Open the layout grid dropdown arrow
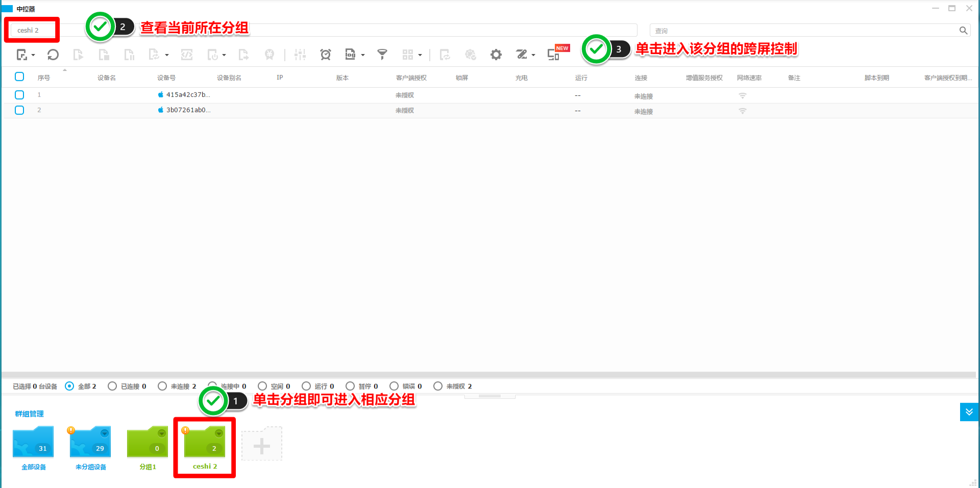Image resolution: width=980 pixels, height=488 pixels. [x=421, y=55]
